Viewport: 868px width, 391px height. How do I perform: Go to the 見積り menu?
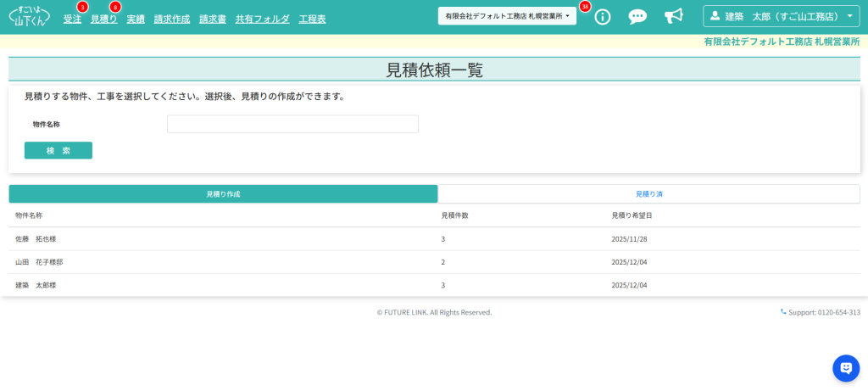tap(103, 19)
